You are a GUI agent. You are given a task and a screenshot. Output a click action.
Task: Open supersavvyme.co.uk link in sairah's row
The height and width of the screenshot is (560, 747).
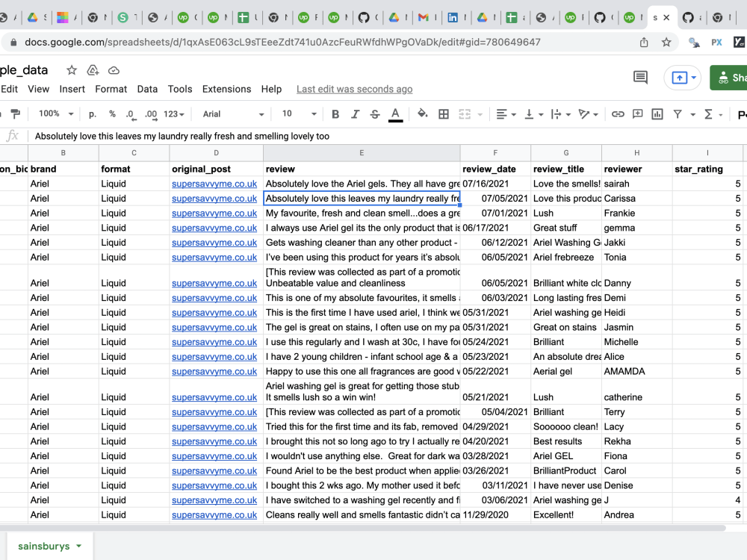click(214, 184)
